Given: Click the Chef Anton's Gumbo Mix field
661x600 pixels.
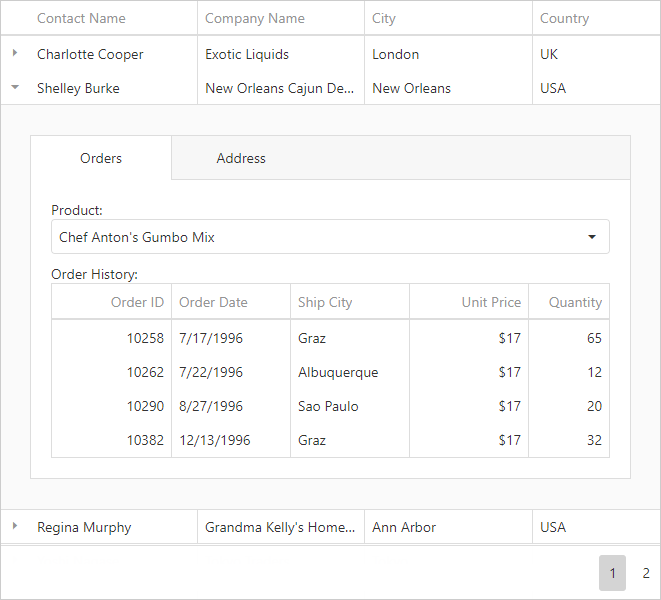Looking at the screenshot, I should [310, 237].
